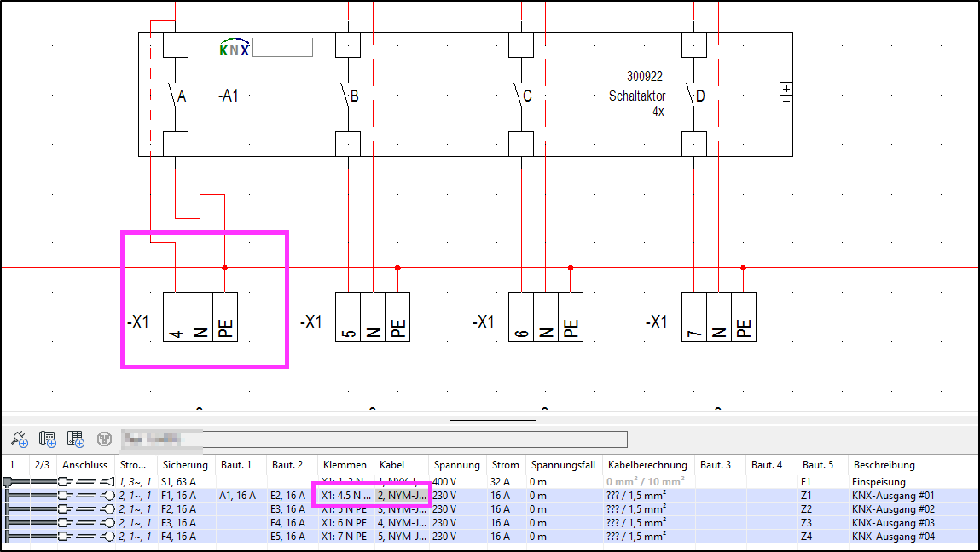Image resolution: width=980 pixels, height=552 pixels.
Task: Click the splitter handle above the table panel
Action: click(x=492, y=420)
